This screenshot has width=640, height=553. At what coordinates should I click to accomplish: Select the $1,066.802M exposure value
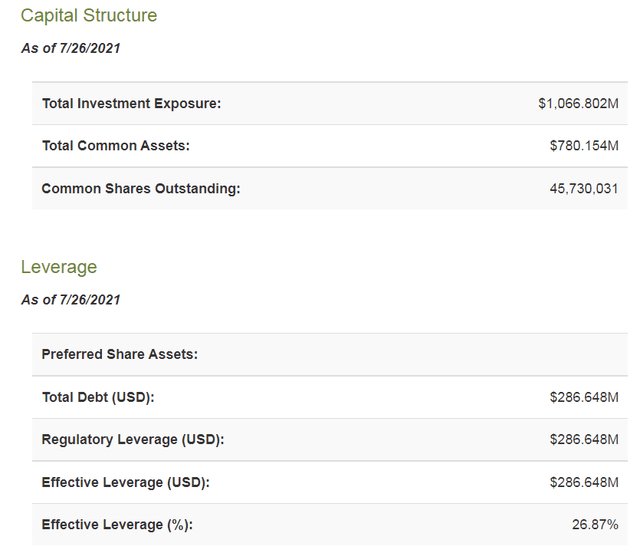(578, 104)
